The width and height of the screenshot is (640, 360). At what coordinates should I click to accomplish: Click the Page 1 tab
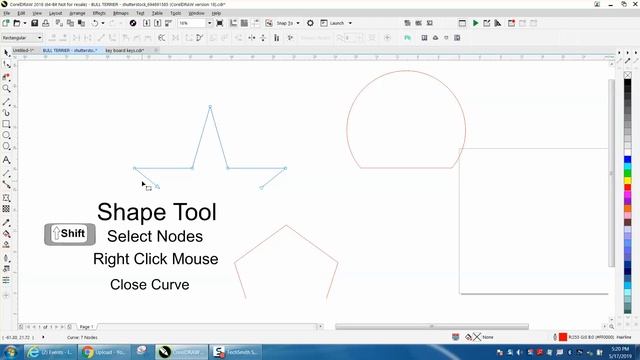(x=86, y=327)
